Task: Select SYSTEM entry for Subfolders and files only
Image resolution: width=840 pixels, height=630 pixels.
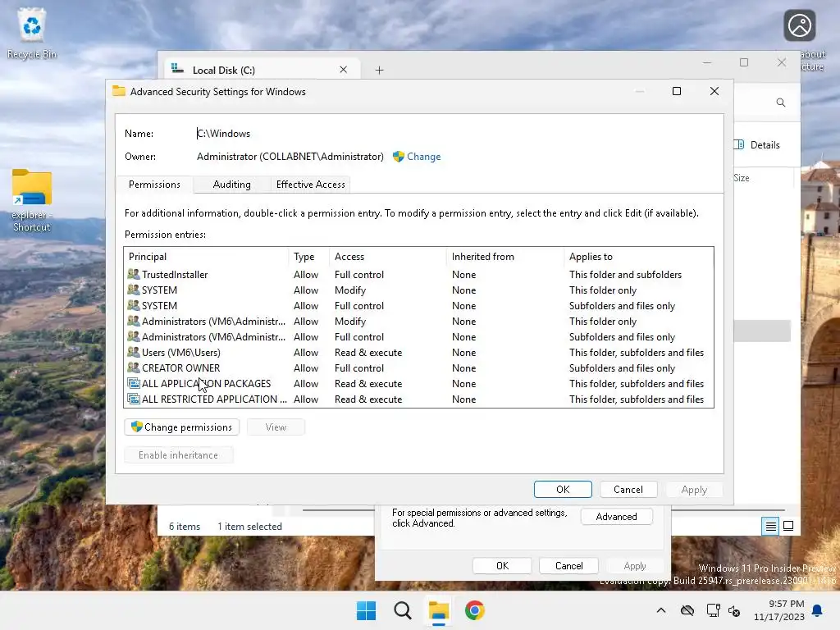Action: coord(418,305)
